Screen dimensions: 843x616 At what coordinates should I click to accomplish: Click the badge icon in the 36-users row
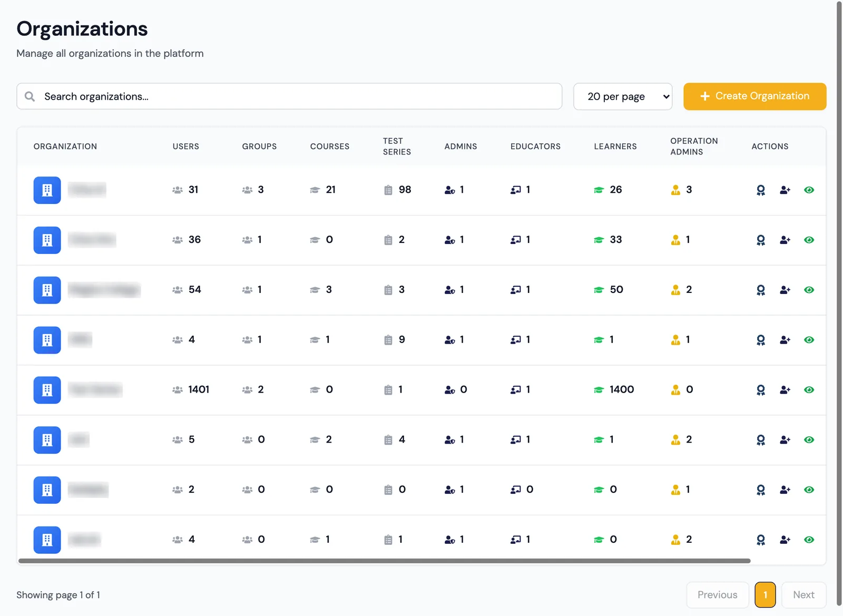click(761, 240)
